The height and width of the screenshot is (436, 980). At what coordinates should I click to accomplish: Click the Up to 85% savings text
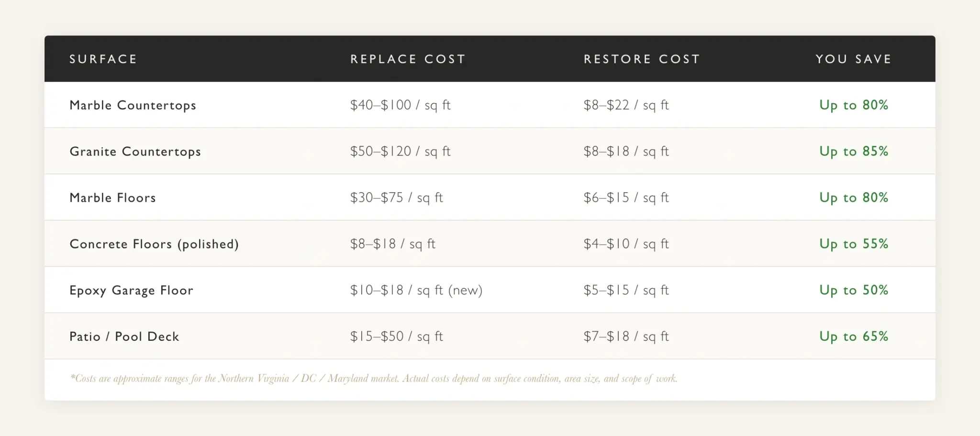click(853, 152)
